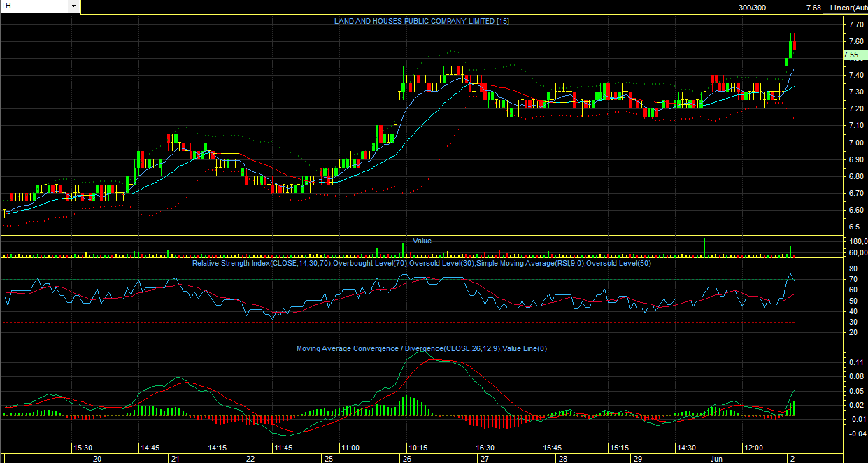The image size is (868, 463).
Task: Open the LH symbol dropdown arrow
Action: 73,6
